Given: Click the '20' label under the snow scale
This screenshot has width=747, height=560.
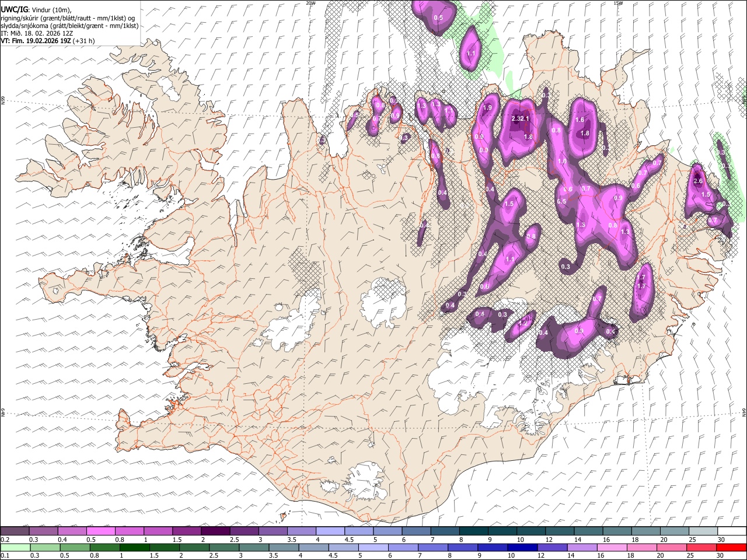Looking at the screenshot, I should click(664, 540).
